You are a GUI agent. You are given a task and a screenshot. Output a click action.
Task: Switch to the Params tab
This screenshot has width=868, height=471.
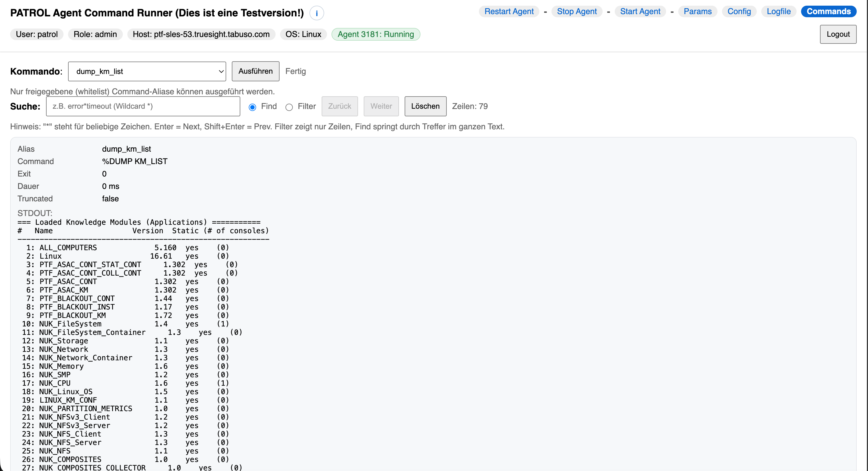[x=697, y=12]
